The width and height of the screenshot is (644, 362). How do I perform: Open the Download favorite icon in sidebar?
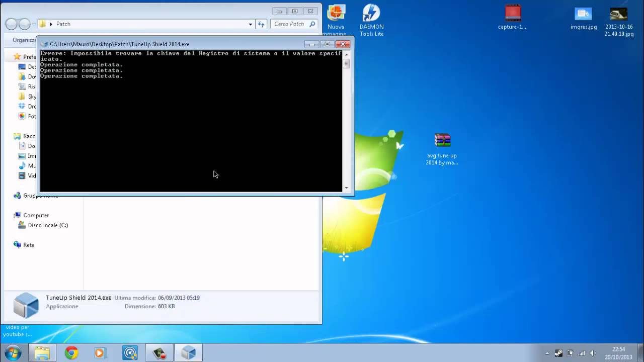(x=22, y=77)
